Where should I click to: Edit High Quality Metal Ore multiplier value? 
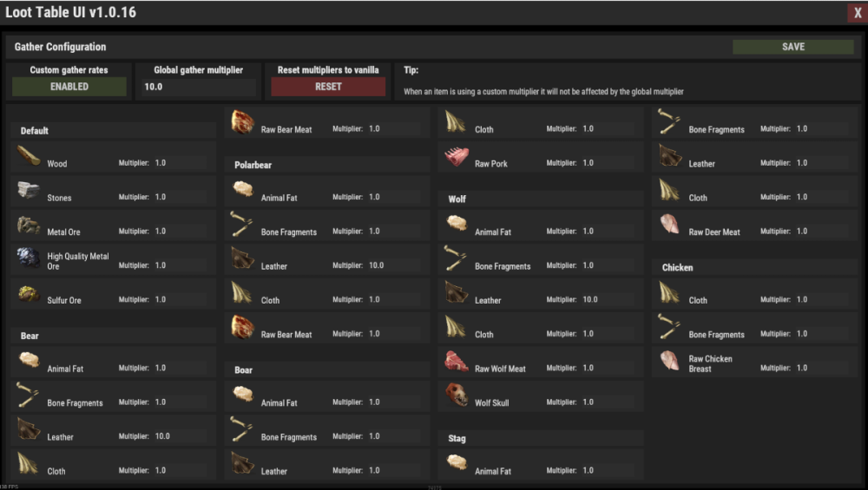pyautogui.click(x=180, y=265)
